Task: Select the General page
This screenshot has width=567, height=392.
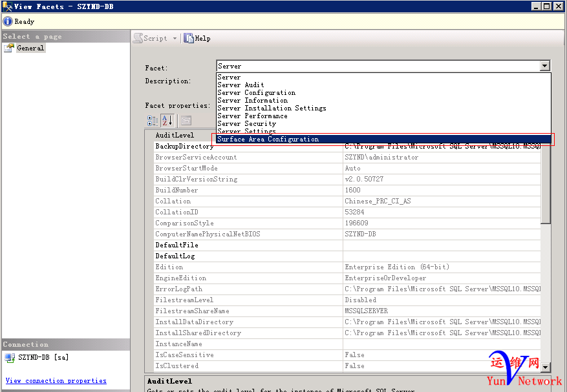Action: (x=30, y=48)
